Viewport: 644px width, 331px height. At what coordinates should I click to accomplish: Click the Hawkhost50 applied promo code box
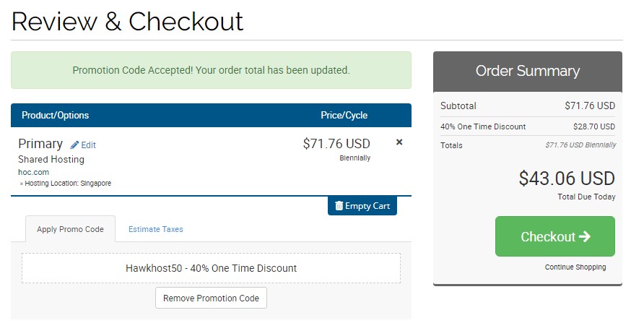coord(211,268)
